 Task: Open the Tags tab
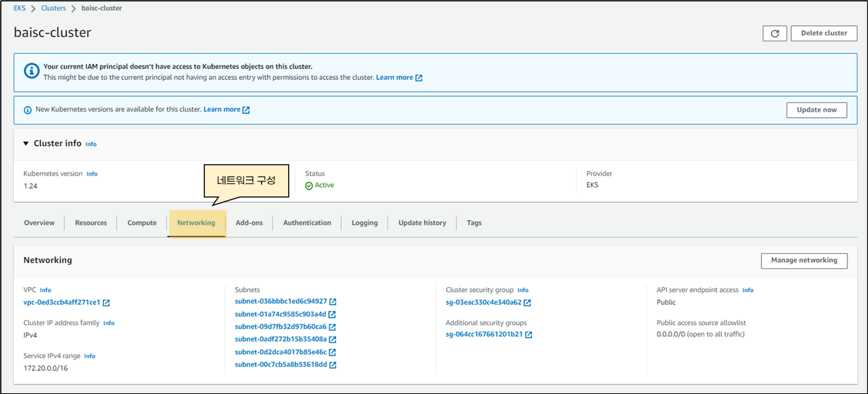[x=474, y=223]
